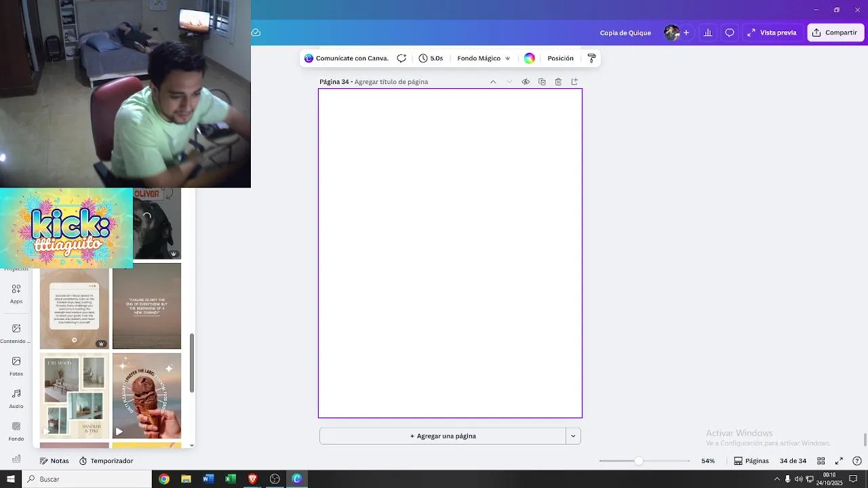Add a new page with the page-plus icon
Viewport: 868px width, 488px height.
(574, 82)
